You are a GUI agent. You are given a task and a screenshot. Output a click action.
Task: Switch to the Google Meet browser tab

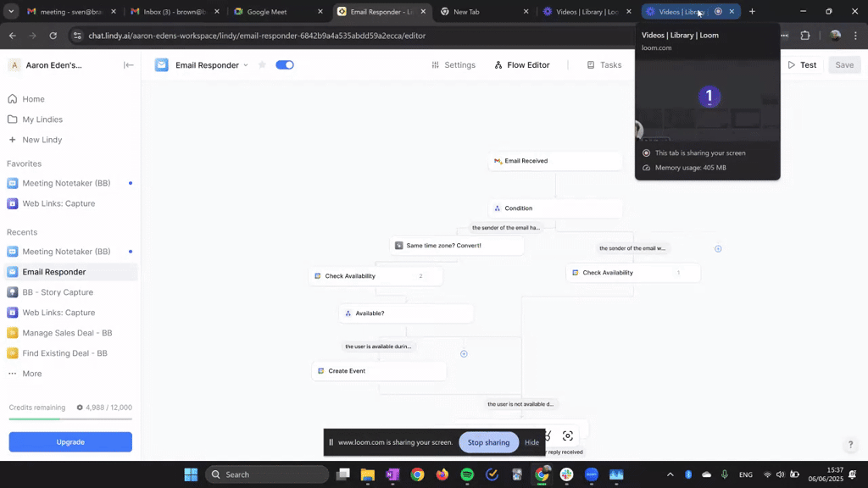point(272,12)
